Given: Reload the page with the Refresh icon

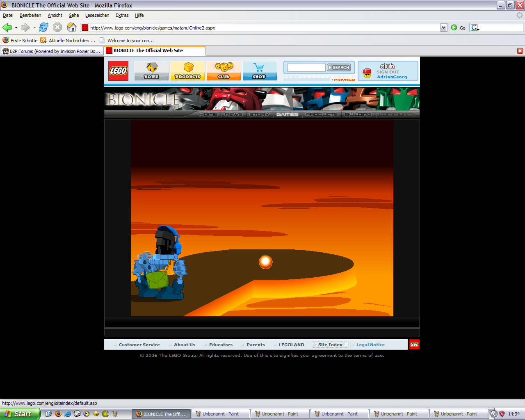Looking at the screenshot, I should (43, 27).
